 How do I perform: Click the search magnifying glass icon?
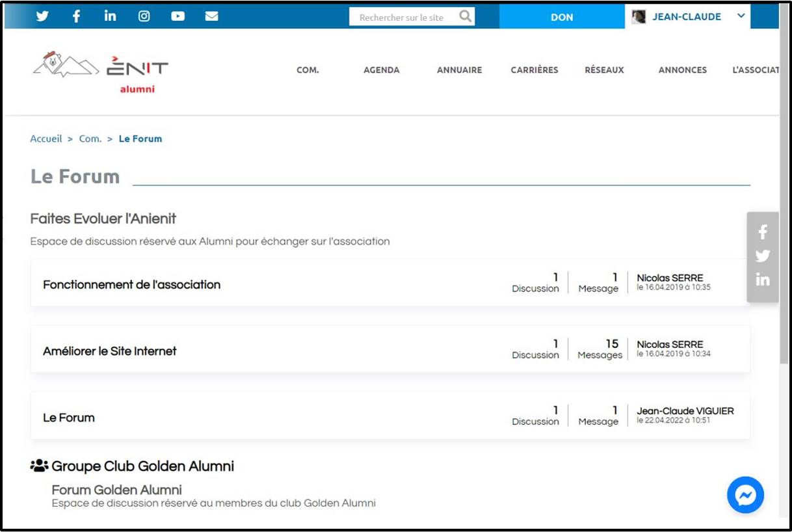(465, 16)
